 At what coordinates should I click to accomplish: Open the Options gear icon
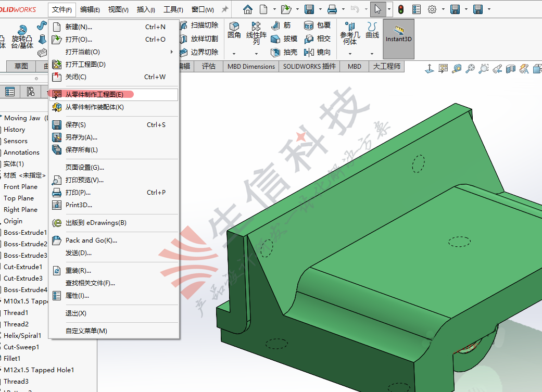click(x=432, y=9)
